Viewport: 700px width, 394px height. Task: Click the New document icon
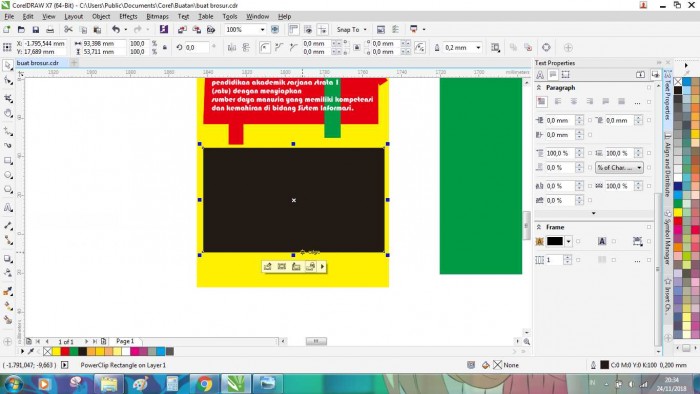(7, 30)
